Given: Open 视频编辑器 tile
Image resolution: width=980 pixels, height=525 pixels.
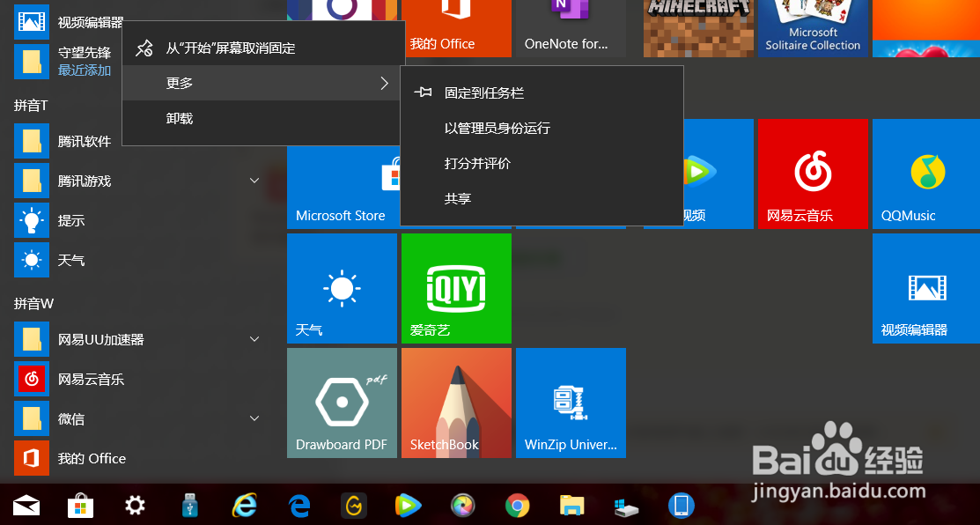Looking at the screenshot, I should coord(926,289).
